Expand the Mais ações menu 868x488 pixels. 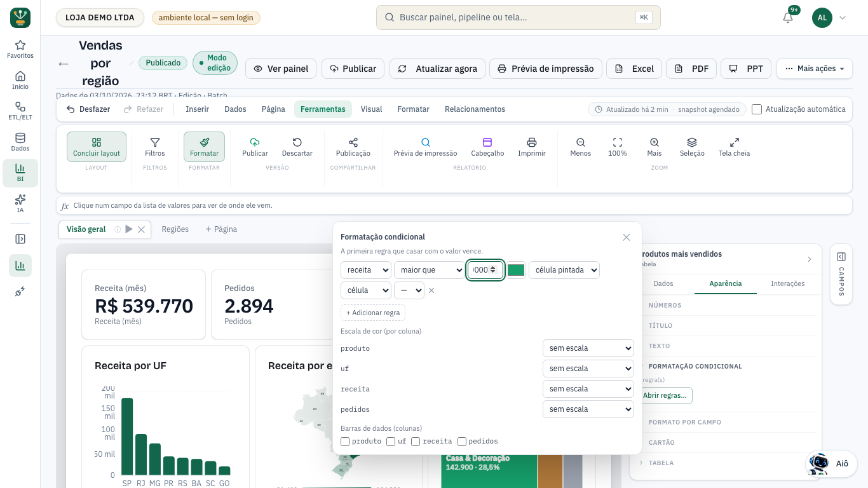point(815,69)
